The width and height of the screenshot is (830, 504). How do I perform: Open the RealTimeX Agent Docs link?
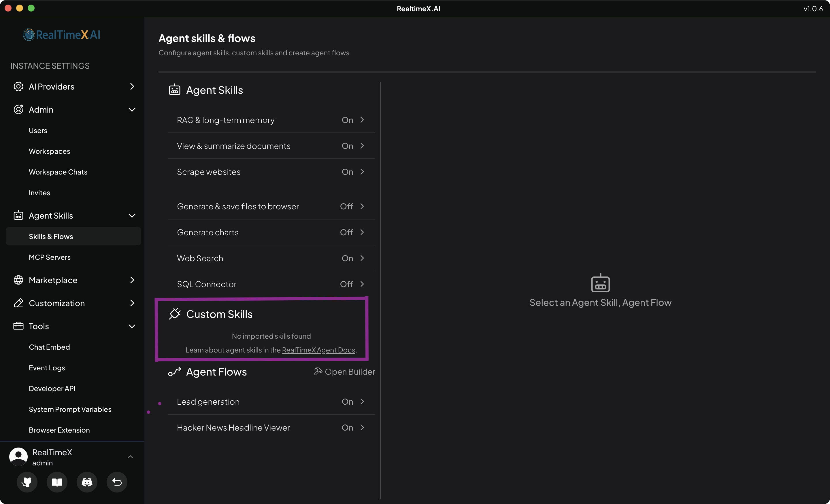point(318,350)
